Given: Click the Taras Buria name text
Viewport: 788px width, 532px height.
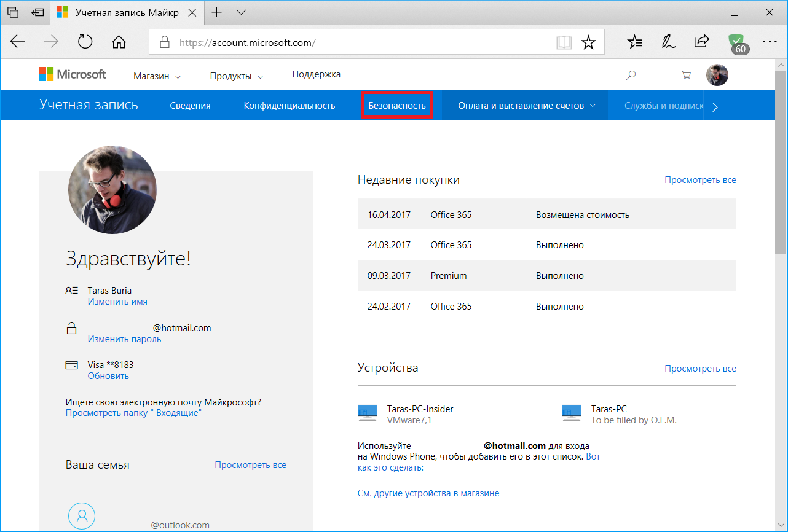Looking at the screenshot, I should pyautogui.click(x=109, y=291).
